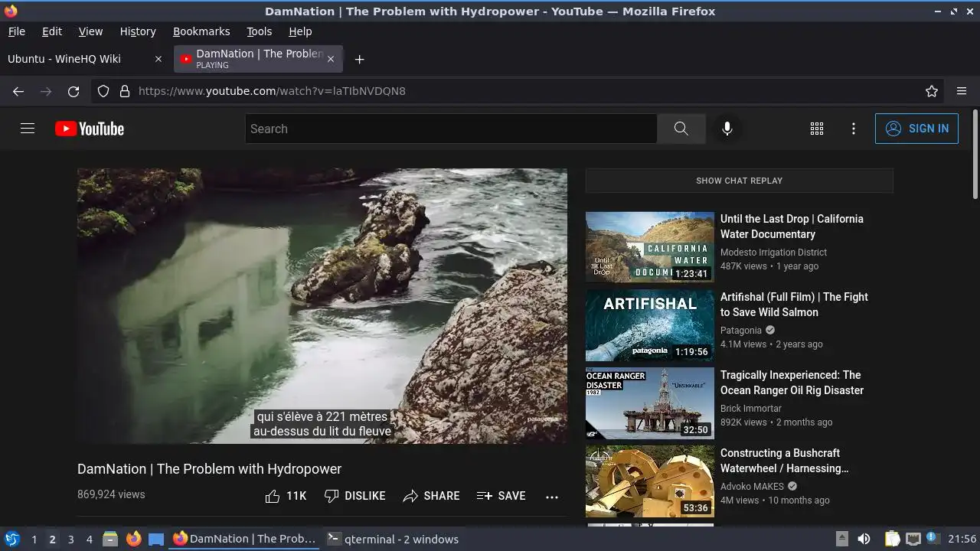980x551 pixels.
Task: Open Firefox application menu button
Action: [x=962, y=91]
